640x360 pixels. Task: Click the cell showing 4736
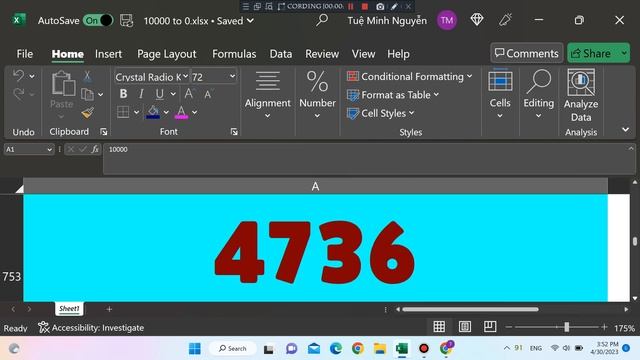315,248
